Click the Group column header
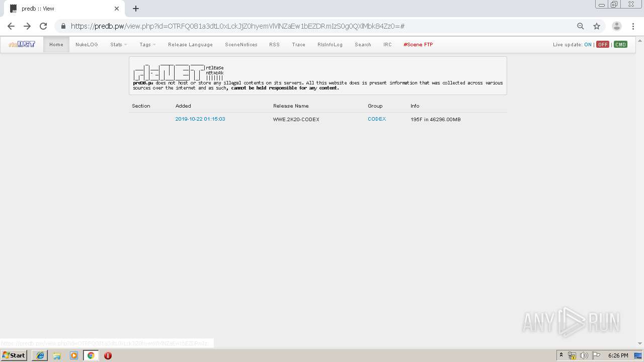Viewport: 644px width, 362px height. point(375,106)
